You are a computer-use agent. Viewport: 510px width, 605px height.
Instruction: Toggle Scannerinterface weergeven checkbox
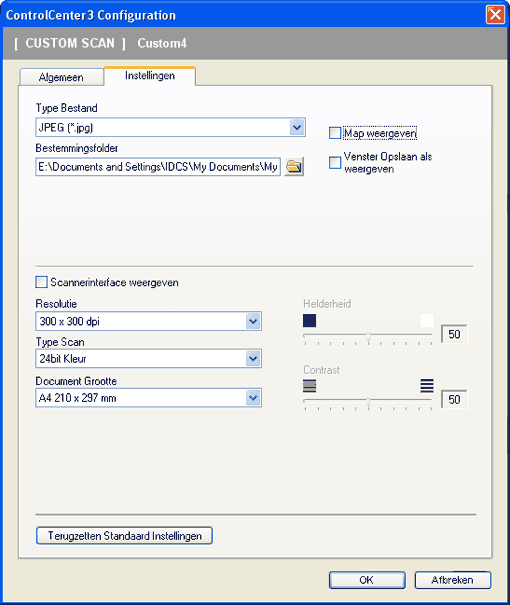[x=41, y=282]
